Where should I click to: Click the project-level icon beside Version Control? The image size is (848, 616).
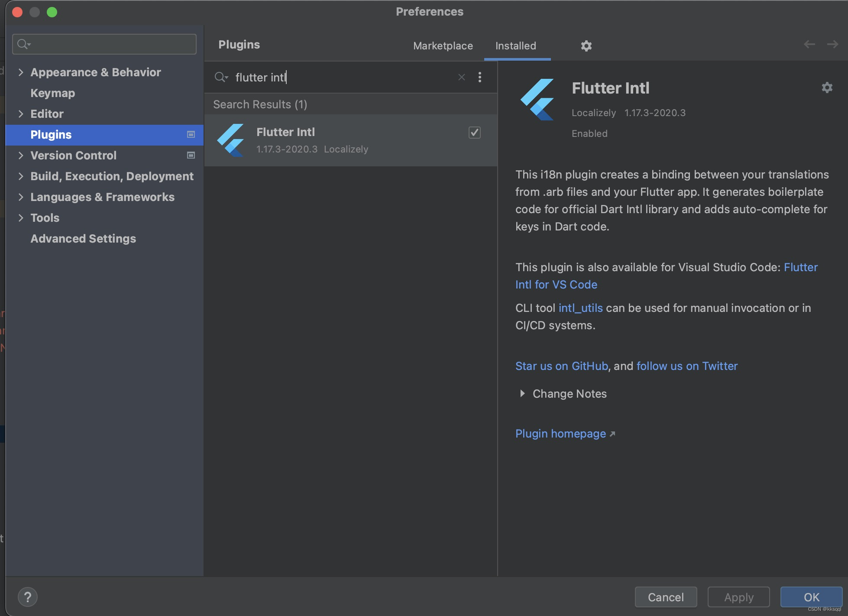click(x=191, y=155)
